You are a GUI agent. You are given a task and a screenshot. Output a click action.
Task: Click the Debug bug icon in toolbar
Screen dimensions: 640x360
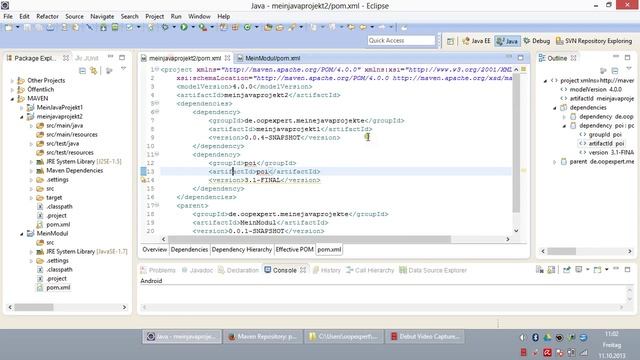point(165,27)
